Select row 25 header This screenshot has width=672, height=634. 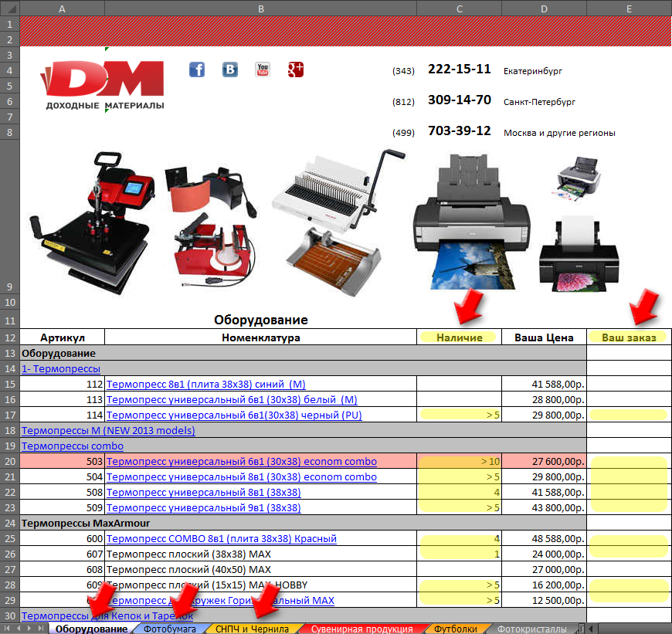(x=10, y=538)
